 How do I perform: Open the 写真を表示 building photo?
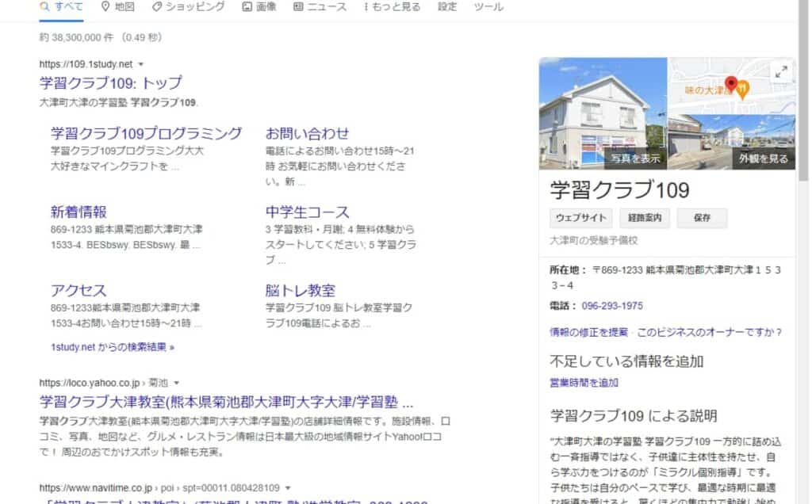click(603, 113)
